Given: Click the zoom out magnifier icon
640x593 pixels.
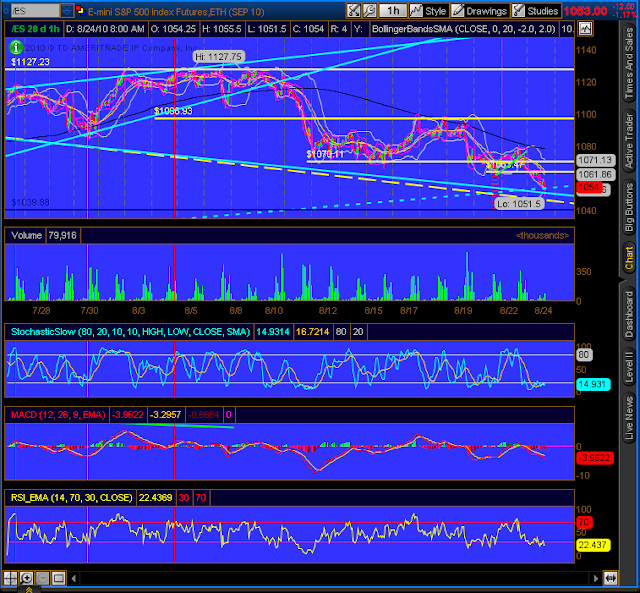Looking at the screenshot, I should (x=42, y=578).
